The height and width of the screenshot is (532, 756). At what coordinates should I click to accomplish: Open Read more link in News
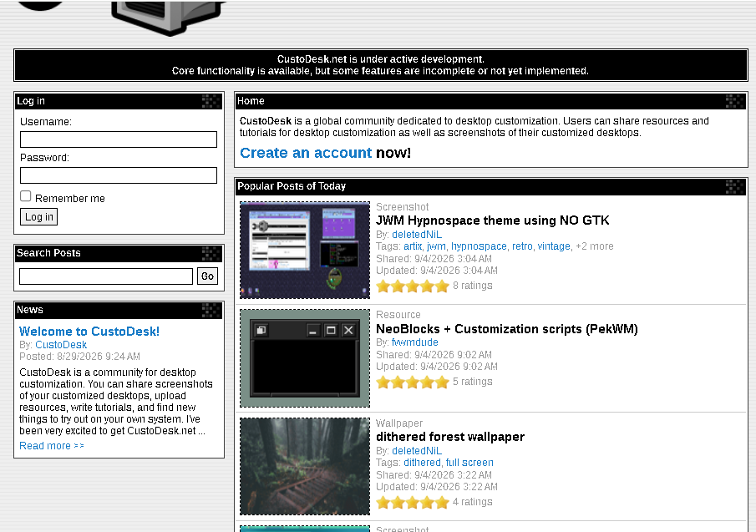pos(52,446)
